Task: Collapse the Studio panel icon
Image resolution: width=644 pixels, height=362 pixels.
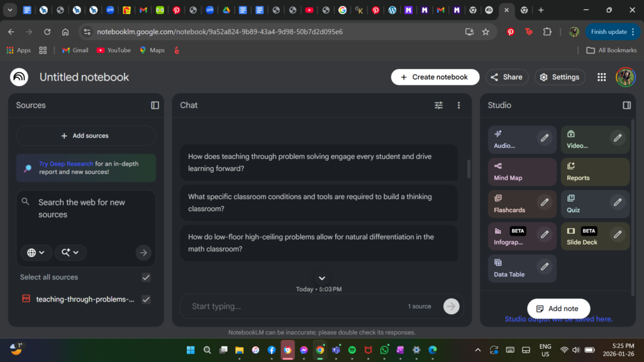Action: click(626, 106)
